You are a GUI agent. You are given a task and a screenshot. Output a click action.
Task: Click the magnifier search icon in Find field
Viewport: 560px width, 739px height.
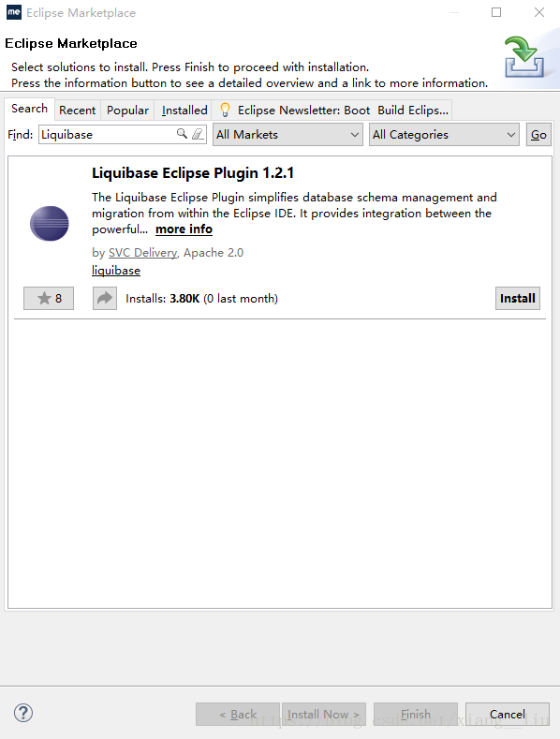[182, 134]
